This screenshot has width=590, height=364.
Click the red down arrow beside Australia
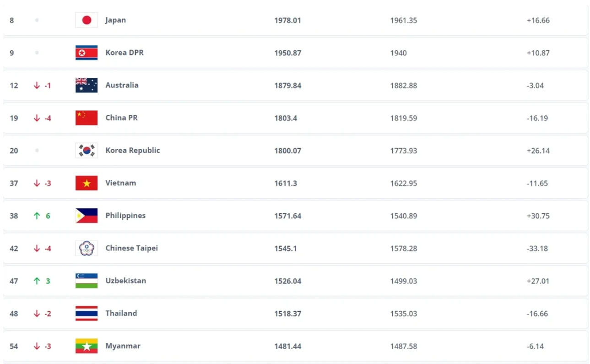coord(37,85)
